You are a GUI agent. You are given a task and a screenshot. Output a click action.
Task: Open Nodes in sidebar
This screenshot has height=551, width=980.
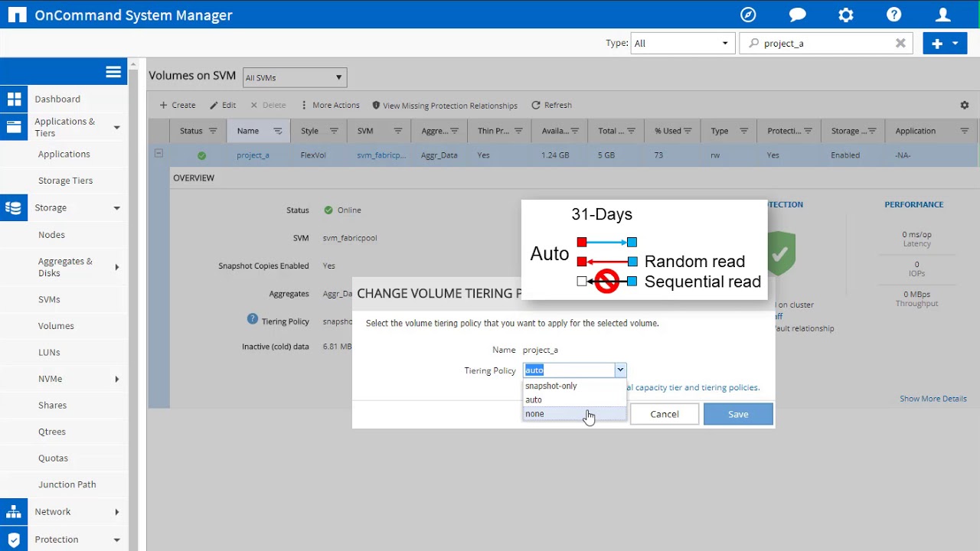coord(51,235)
